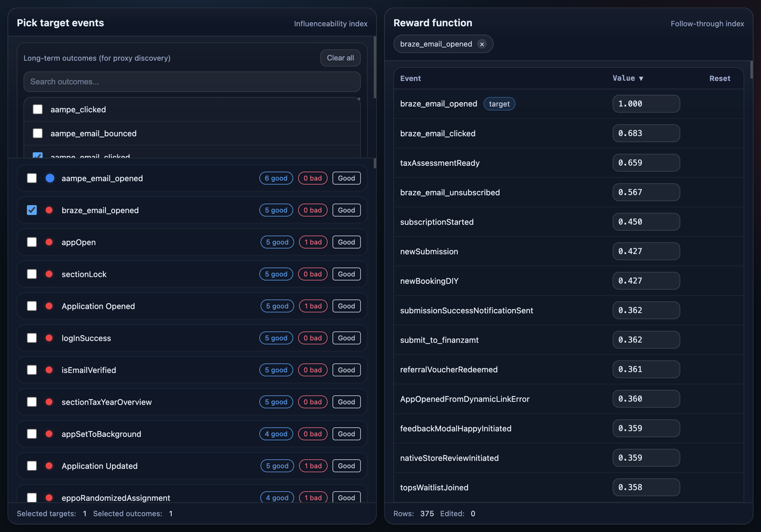
Task: Click the red status dot next to sectionLock
Action: [49, 274]
